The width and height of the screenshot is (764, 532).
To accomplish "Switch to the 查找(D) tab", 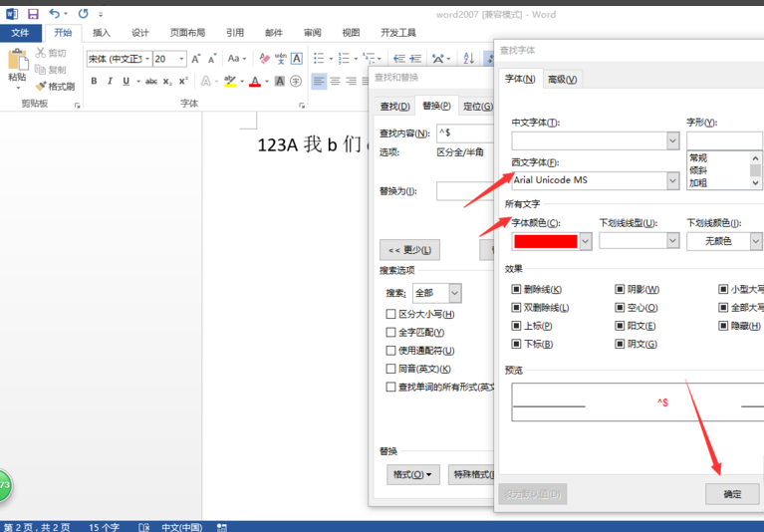I will coord(395,107).
